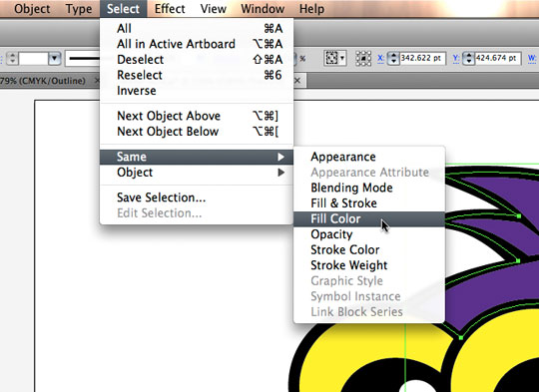Viewport: 539px width, 392px height.
Task: Choose Inverse menu item
Action: [197, 91]
